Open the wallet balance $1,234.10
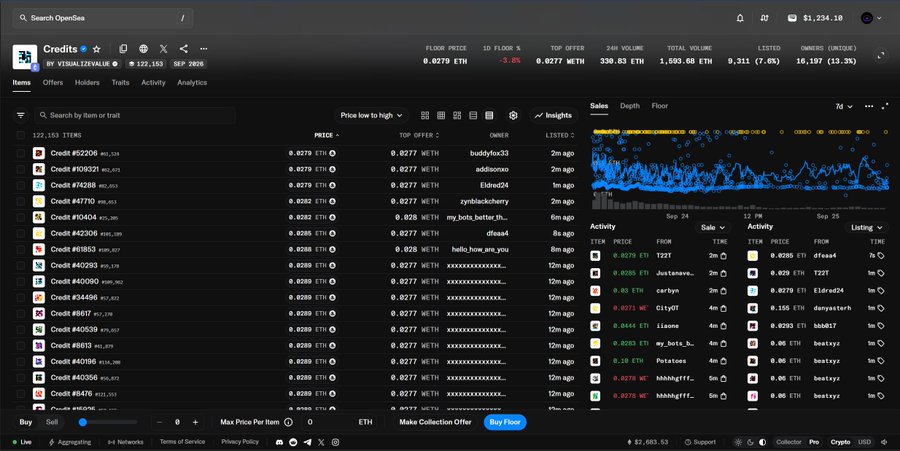Image resolution: width=900 pixels, height=451 pixels. pyautogui.click(x=815, y=18)
